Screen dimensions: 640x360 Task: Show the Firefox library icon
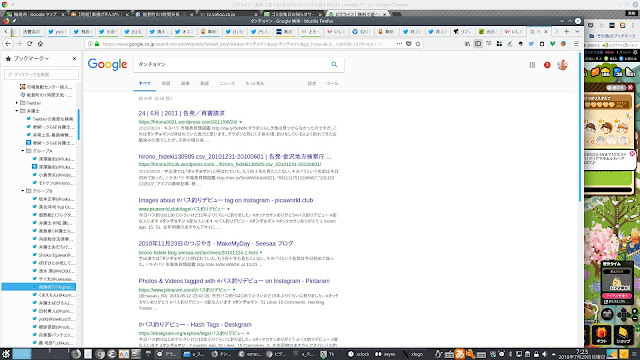[467, 44]
